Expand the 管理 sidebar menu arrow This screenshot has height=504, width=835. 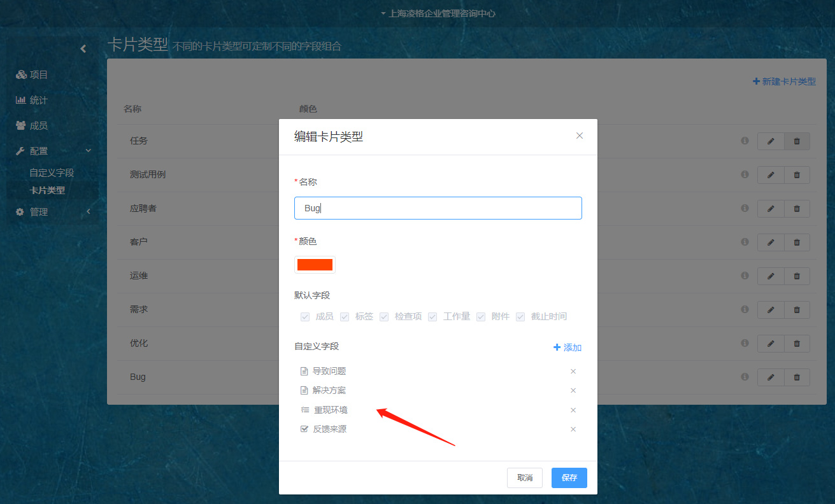(89, 212)
